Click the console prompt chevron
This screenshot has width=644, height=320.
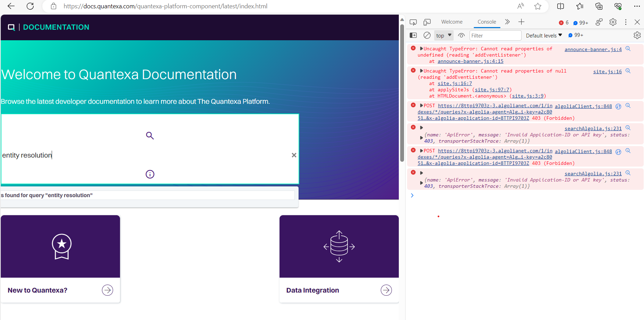coord(412,195)
